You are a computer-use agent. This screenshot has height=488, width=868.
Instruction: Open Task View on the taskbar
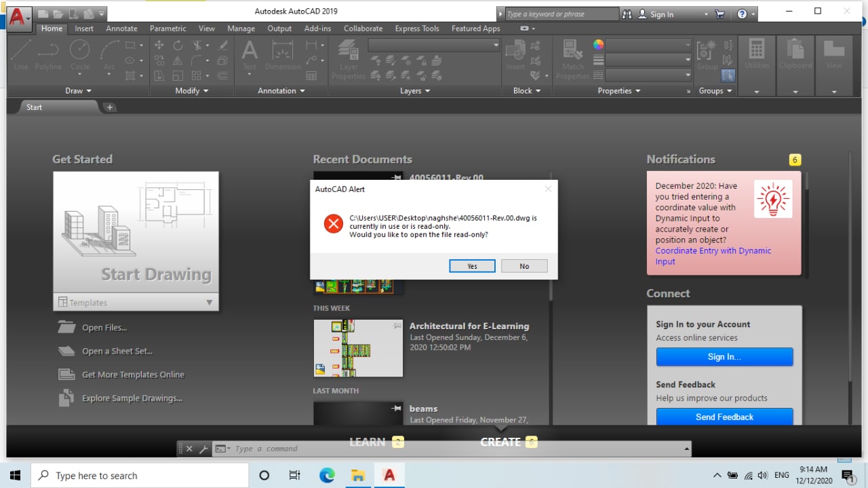(295, 475)
